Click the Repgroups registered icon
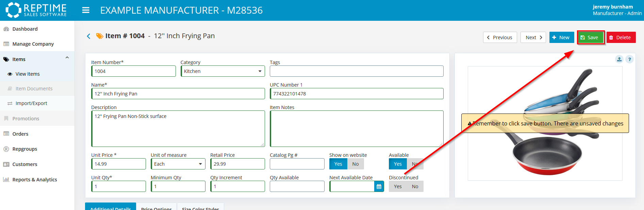This screenshot has width=644, height=210. click(x=6, y=149)
